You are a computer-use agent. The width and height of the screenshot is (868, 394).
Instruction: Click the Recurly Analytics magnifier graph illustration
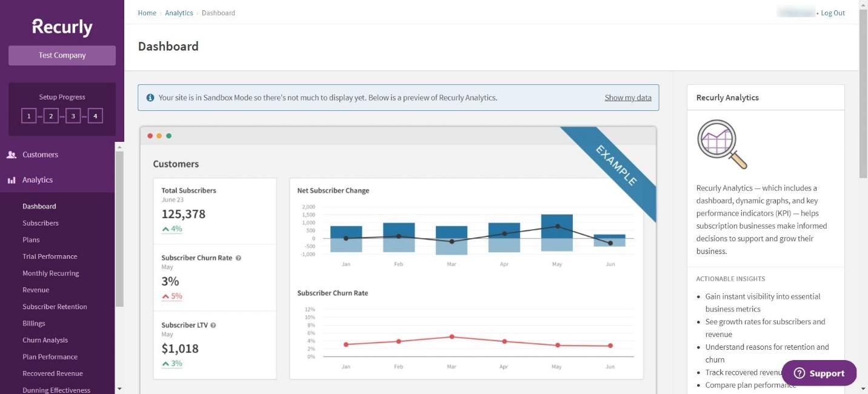[x=722, y=144]
